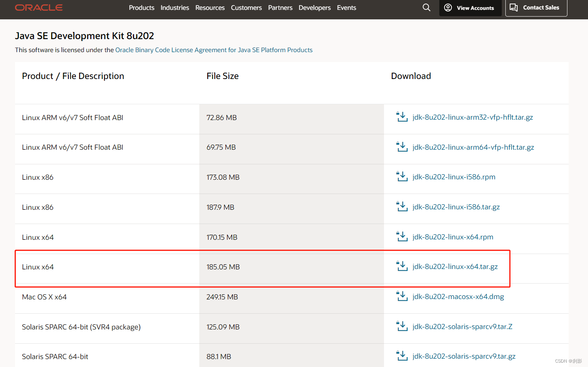Open the Developers menu
Screen dimensions: 588x367
(314, 8)
